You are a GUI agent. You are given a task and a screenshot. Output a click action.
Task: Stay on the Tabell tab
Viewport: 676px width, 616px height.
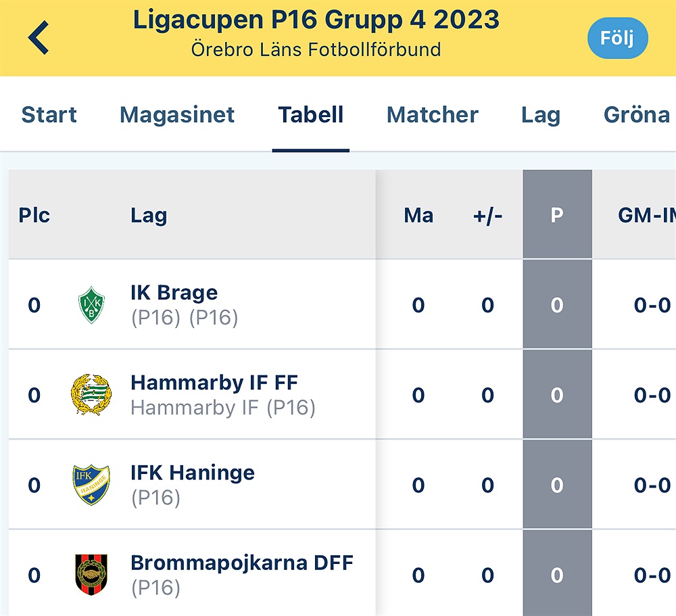[311, 115]
